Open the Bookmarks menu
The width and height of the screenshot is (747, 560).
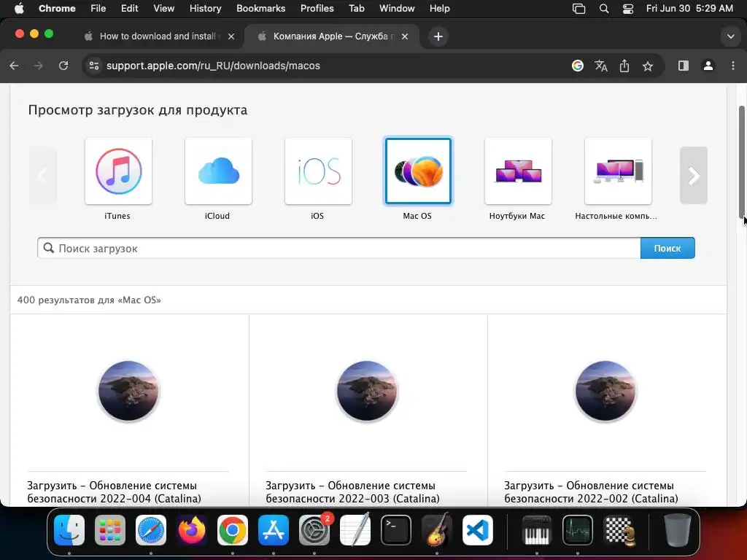(260, 8)
